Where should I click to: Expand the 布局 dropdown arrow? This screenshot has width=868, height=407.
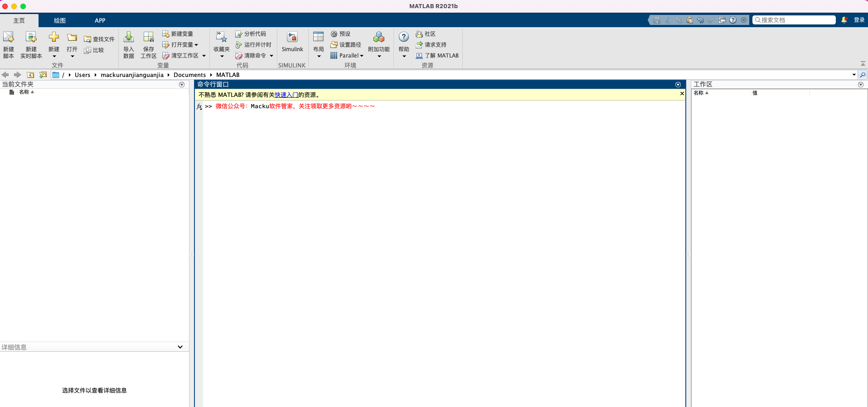(x=319, y=56)
